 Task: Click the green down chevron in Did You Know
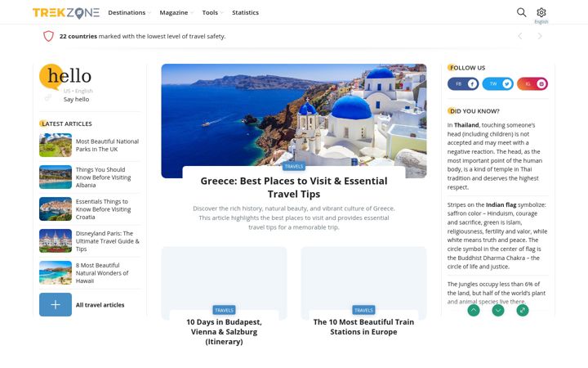click(498, 310)
